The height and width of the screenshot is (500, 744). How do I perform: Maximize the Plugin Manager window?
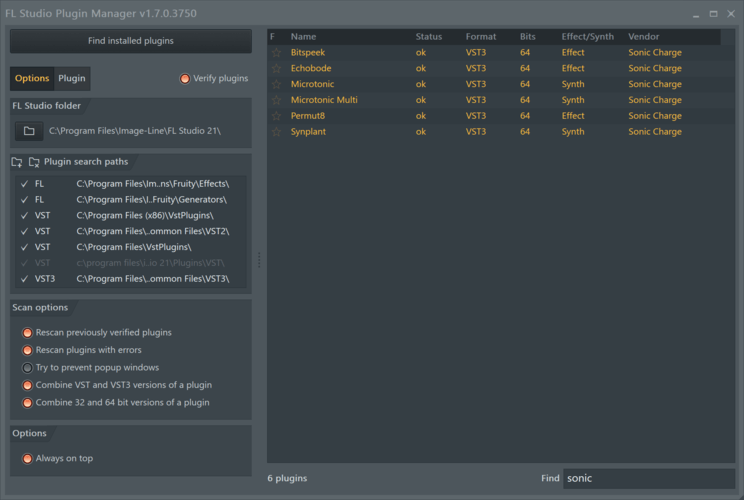click(x=713, y=14)
